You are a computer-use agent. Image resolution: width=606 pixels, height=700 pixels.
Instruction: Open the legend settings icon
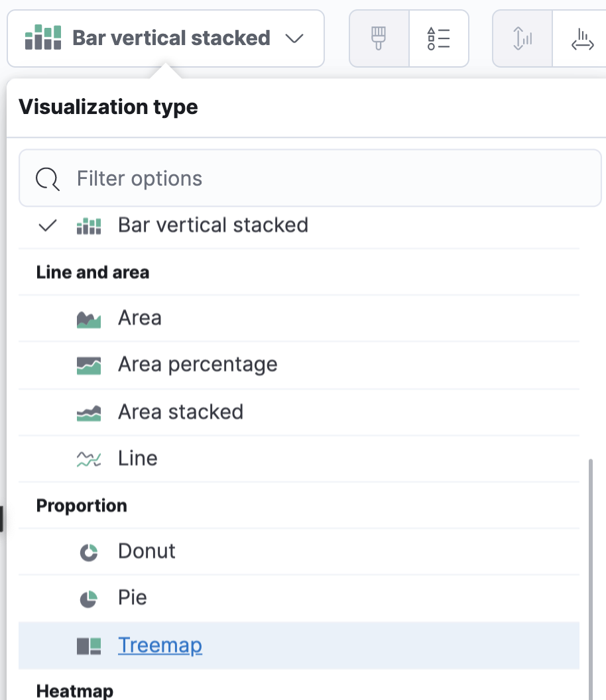coord(439,38)
